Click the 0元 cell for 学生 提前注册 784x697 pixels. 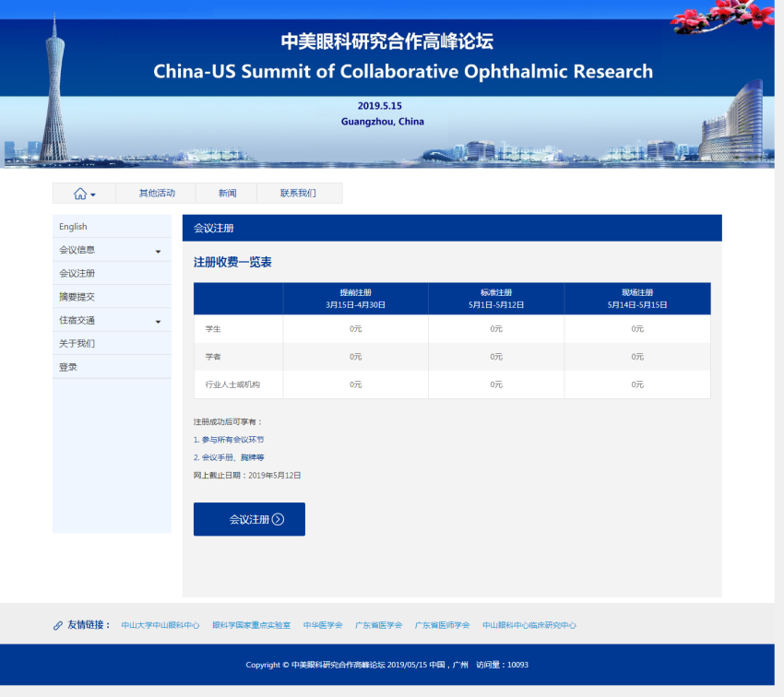pyautogui.click(x=355, y=329)
